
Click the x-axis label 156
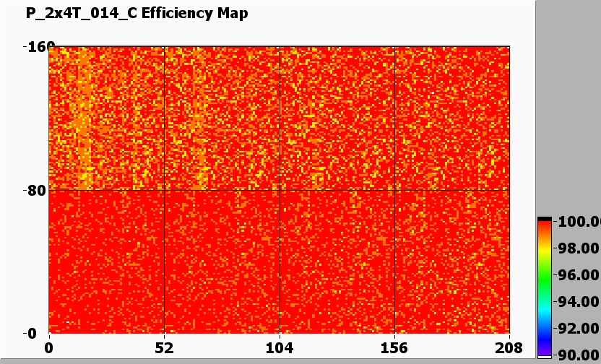click(x=394, y=347)
